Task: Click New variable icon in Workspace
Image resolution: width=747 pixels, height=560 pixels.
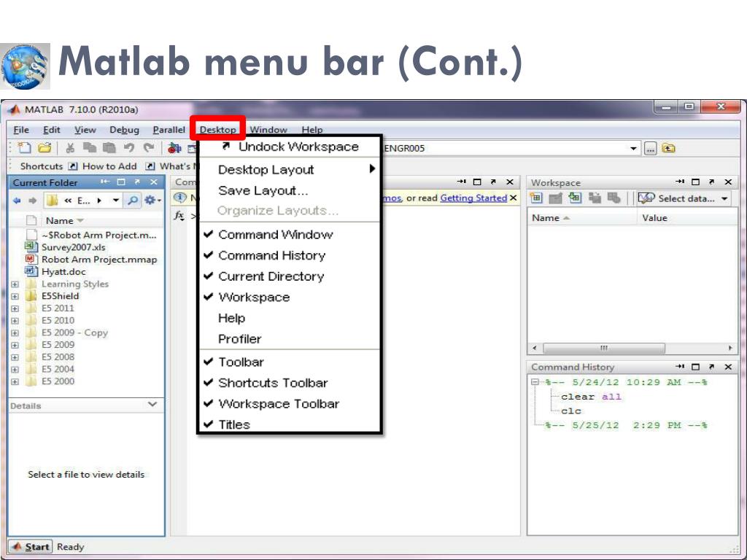Action: point(536,198)
